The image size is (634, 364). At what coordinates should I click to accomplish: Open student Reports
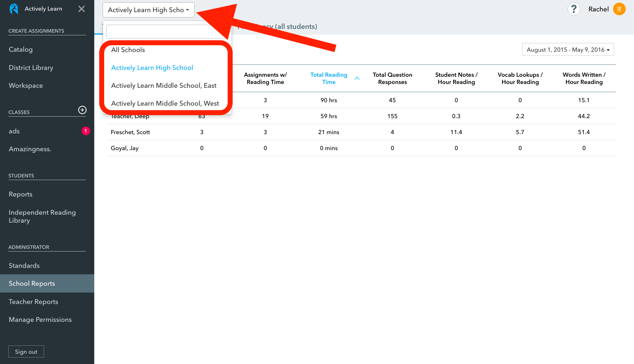[21, 194]
